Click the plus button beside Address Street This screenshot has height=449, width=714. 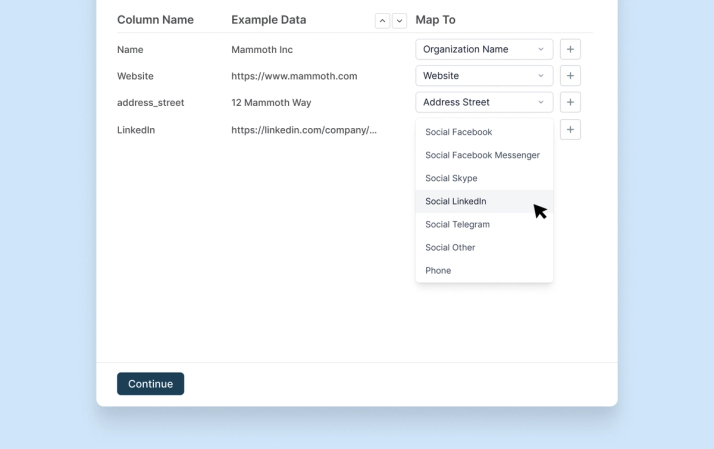point(570,102)
